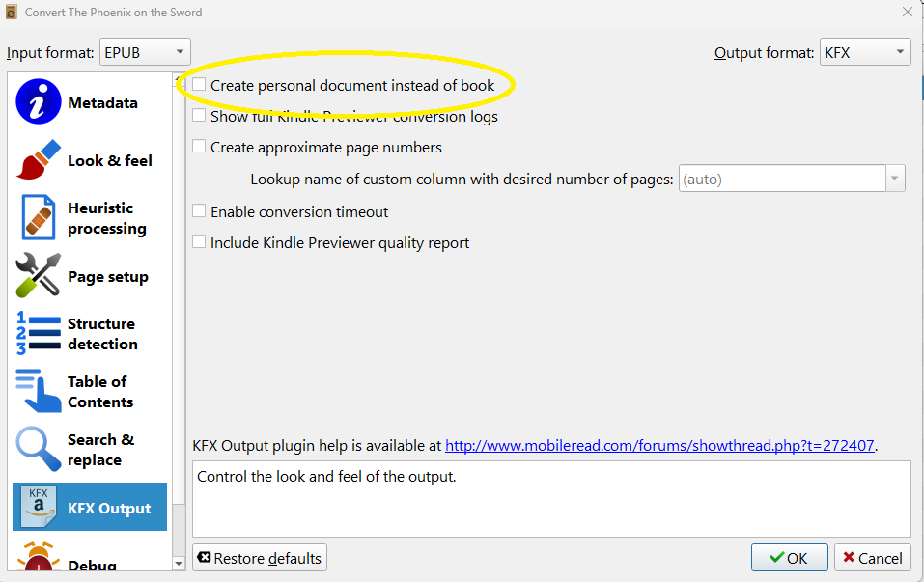Switch to the Look & feel section label
Viewport: 924px width, 582px height.
click(x=110, y=160)
